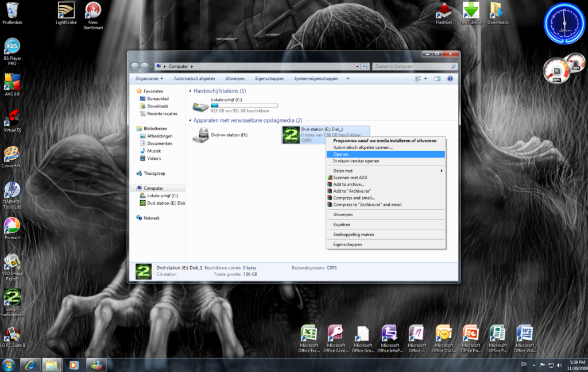This screenshot has width=588, height=372.
Task: Open the VSO Image Resizer shortcut
Action: tap(13, 267)
